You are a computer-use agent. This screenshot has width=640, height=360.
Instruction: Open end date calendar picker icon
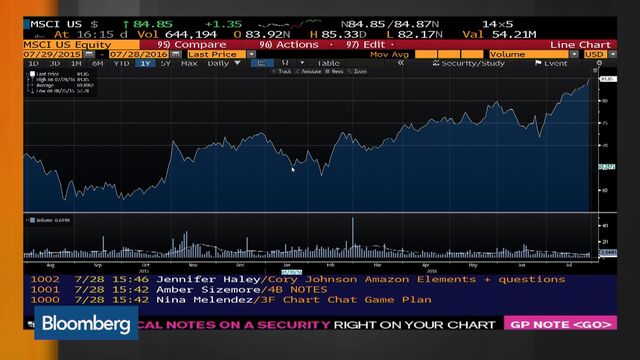click(176, 54)
